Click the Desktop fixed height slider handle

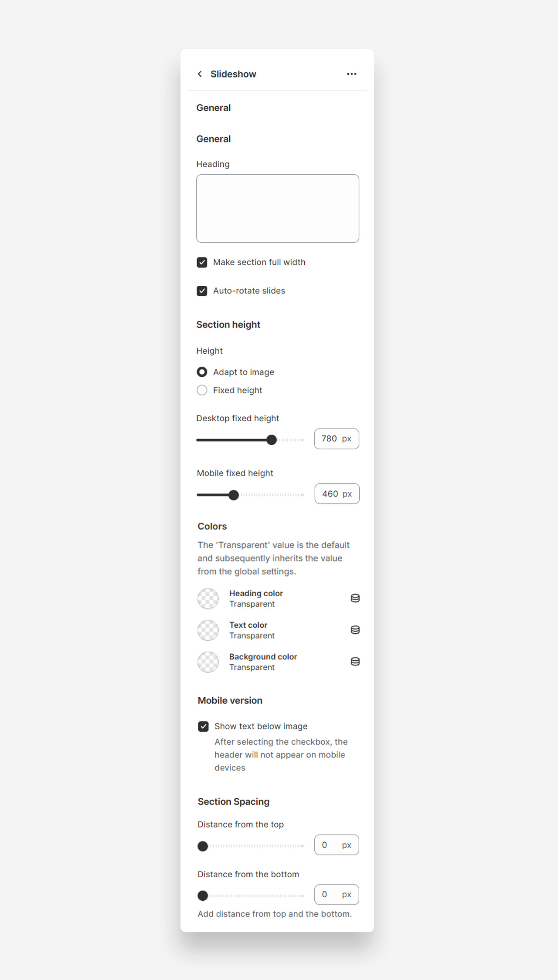pyautogui.click(x=272, y=440)
